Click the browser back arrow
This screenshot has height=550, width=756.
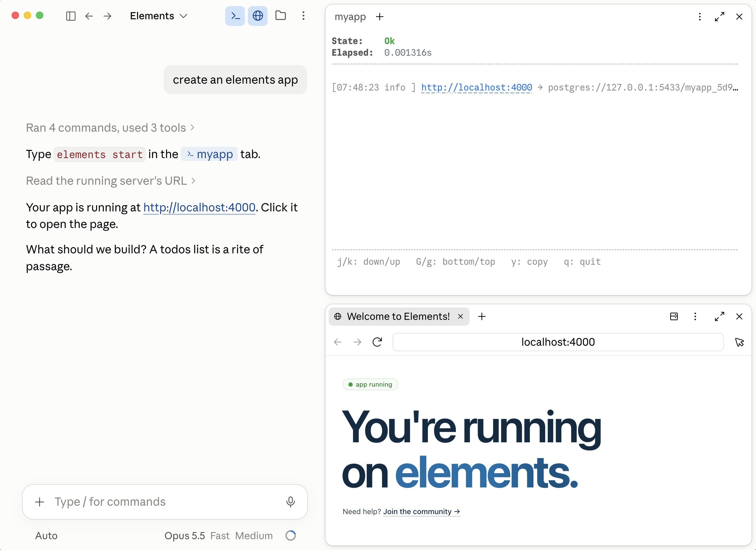coord(338,342)
